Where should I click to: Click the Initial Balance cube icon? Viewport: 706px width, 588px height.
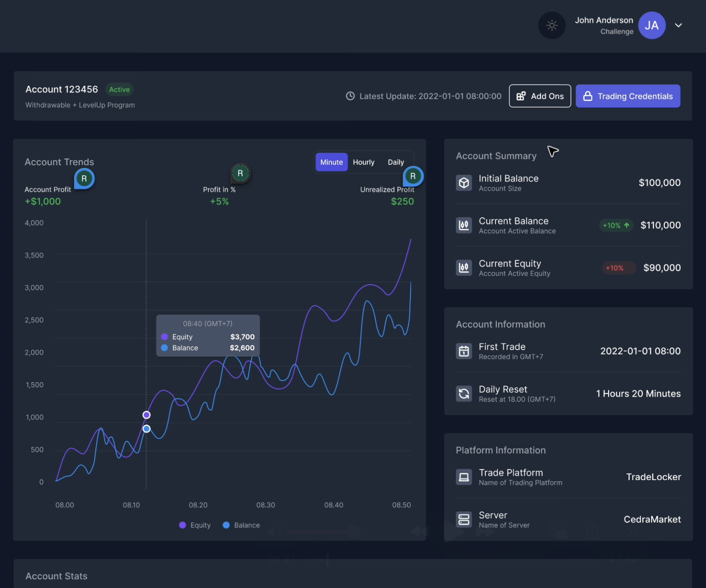pyautogui.click(x=464, y=183)
